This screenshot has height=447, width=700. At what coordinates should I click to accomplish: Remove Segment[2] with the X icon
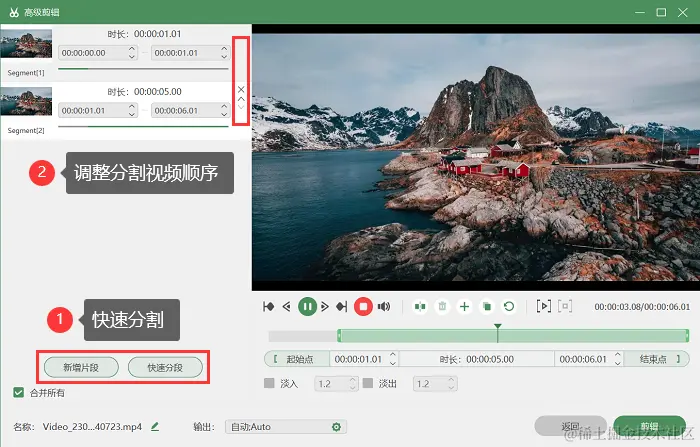pyautogui.click(x=241, y=89)
